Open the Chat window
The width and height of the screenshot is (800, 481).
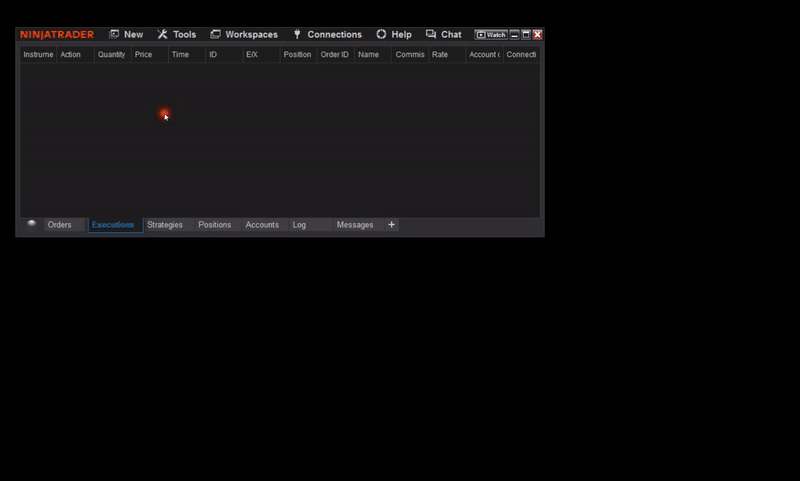point(444,34)
